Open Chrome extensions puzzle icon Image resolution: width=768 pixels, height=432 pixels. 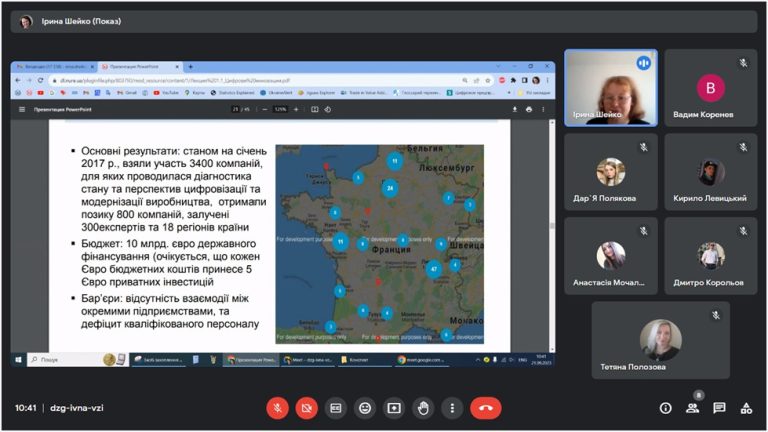(x=513, y=80)
